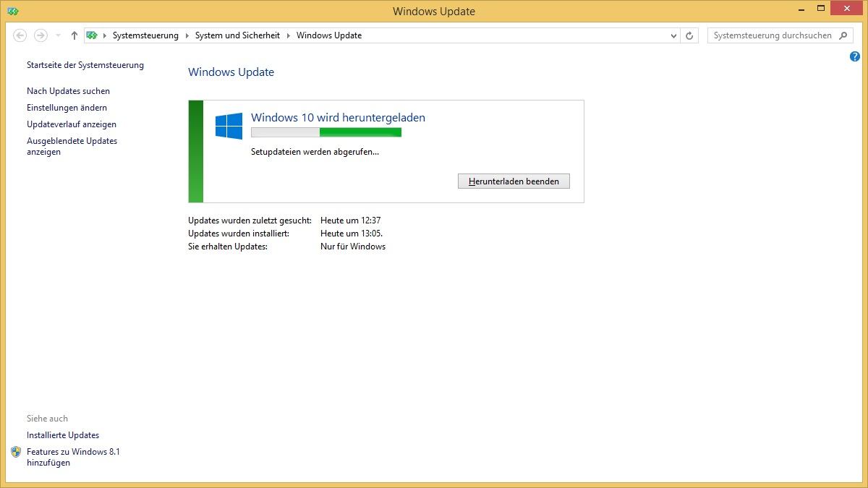Click the address bar Control Panel icon
The image size is (868, 488).
click(92, 35)
